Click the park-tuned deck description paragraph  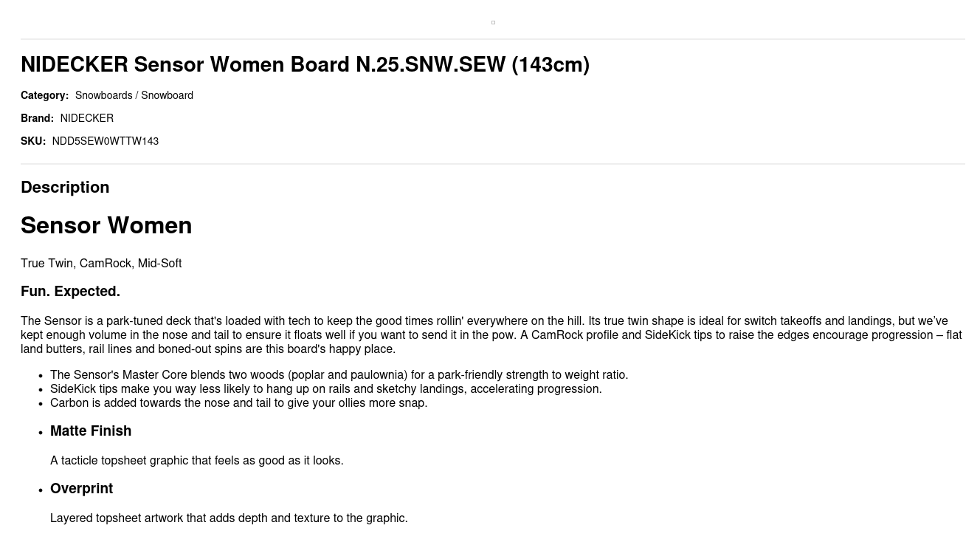pos(491,335)
